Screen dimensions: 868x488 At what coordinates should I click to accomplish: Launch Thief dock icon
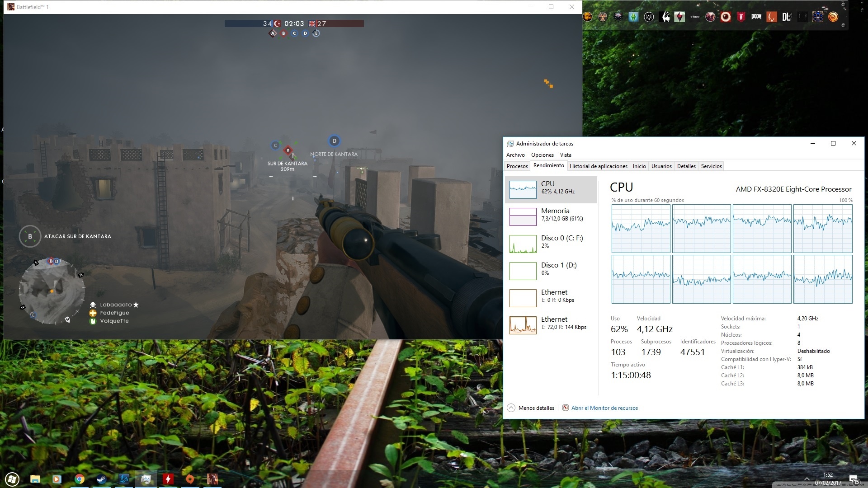[695, 17]
